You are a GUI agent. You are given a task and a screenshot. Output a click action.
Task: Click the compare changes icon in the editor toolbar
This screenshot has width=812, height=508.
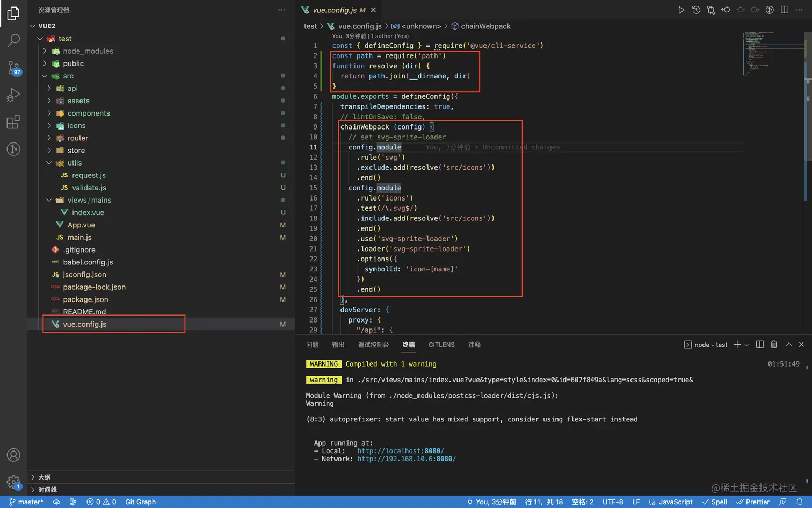[x=711, y=10]
